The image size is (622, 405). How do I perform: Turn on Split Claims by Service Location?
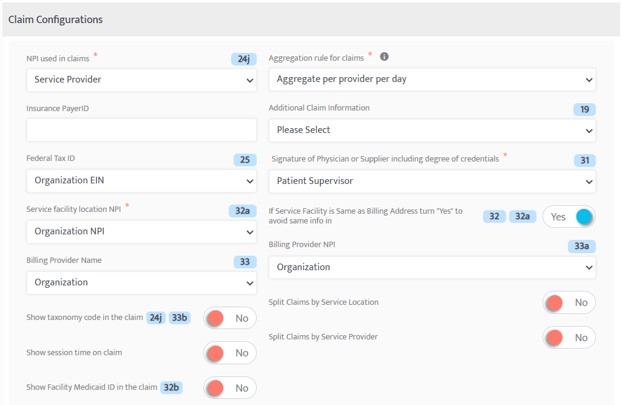[x=569, y=303]
